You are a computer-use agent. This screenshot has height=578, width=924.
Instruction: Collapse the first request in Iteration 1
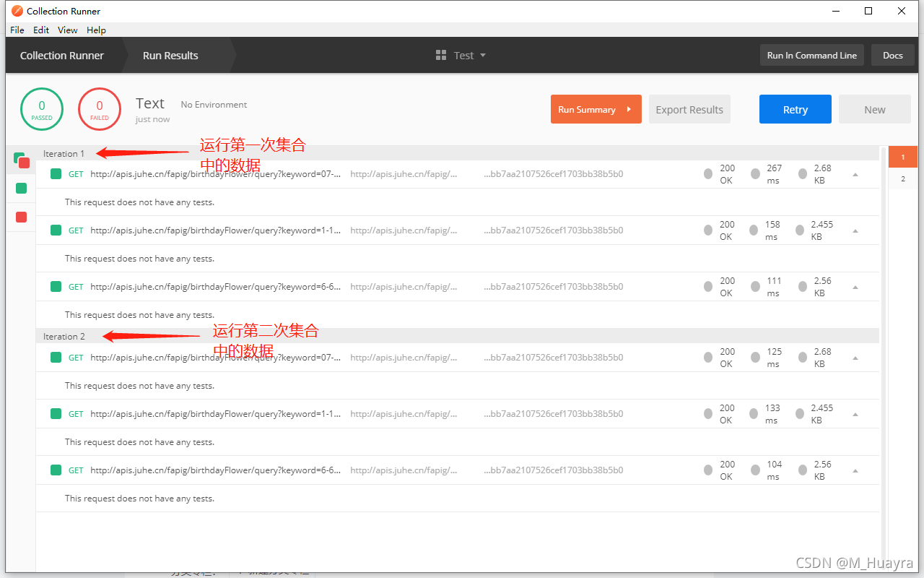[x=855, y=174]
